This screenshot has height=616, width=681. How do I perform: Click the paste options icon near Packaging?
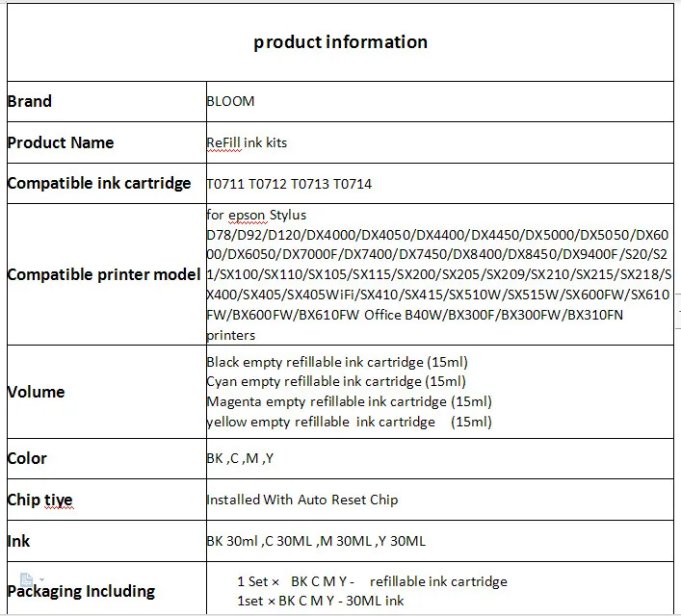click(x=27, y=579)
